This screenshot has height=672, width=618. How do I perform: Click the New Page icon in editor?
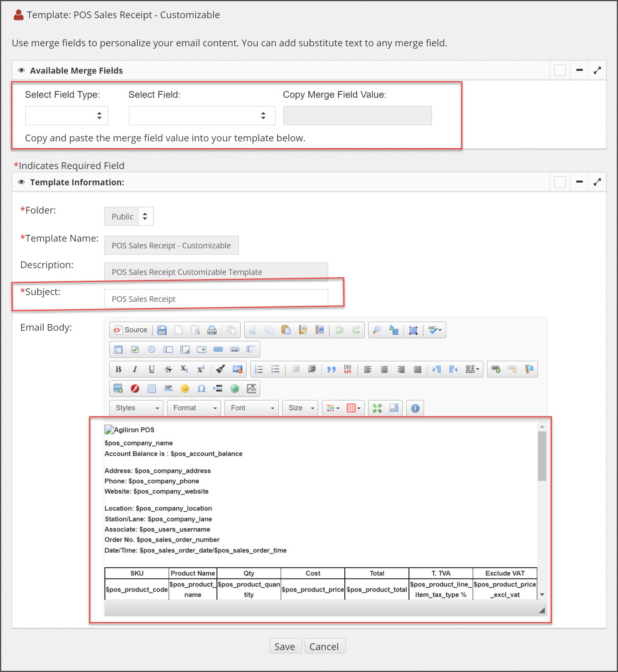(179, 330)
